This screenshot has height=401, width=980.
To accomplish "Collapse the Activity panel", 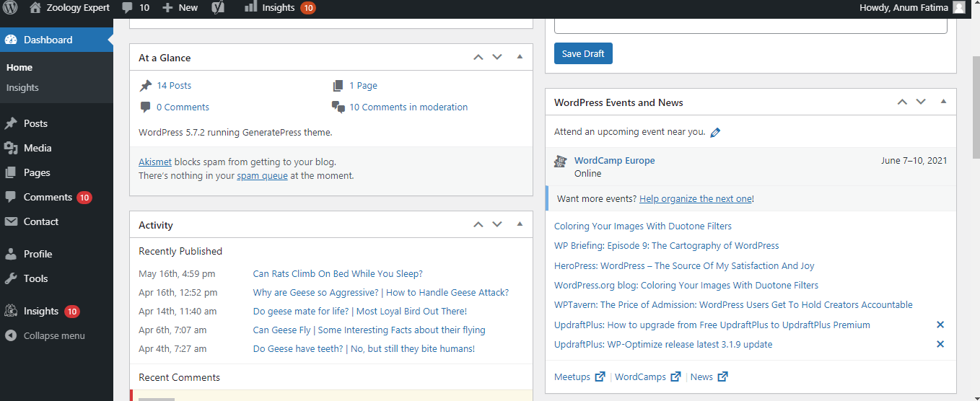I will (x=520, y=224).
